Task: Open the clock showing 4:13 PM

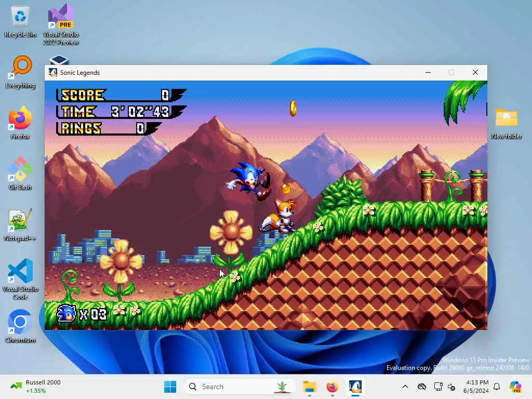Action: click(476, 387)
